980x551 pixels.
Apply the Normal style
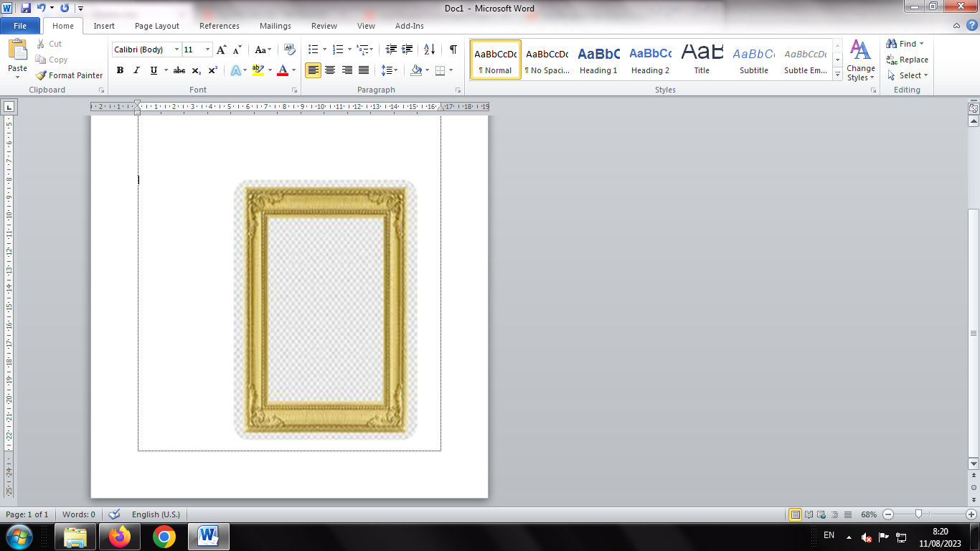click(496, 60)
